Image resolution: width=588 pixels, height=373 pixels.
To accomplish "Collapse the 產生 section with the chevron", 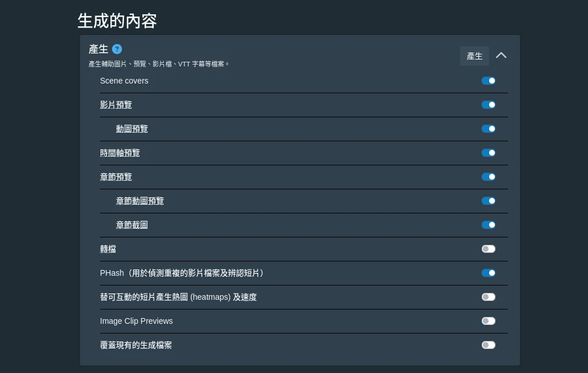I will coord(501,55).
